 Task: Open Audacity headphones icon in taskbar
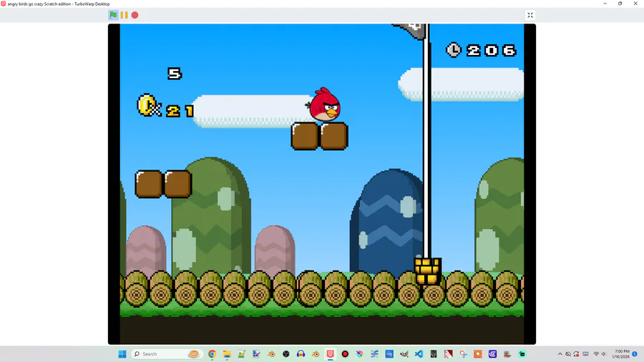pos(301,354)
